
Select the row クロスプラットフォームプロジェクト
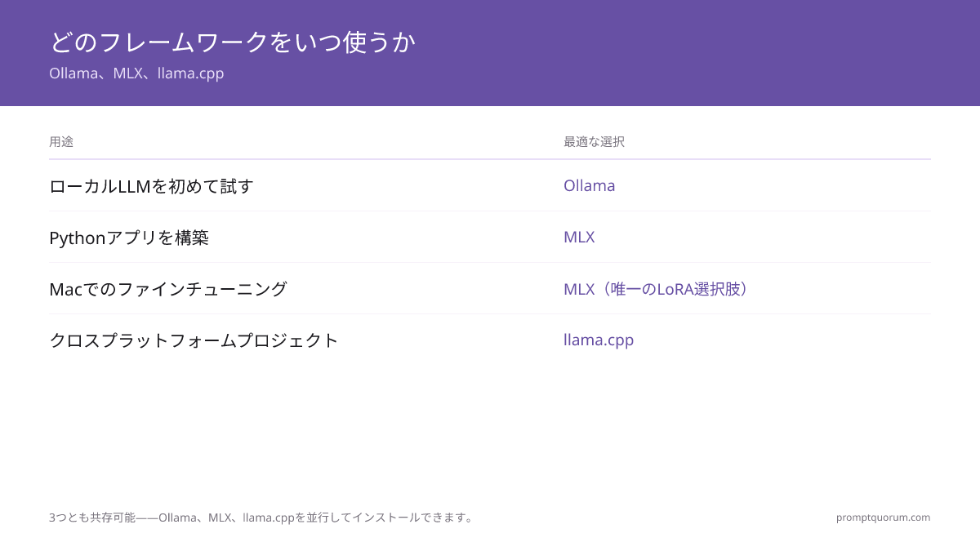point(490,340)
